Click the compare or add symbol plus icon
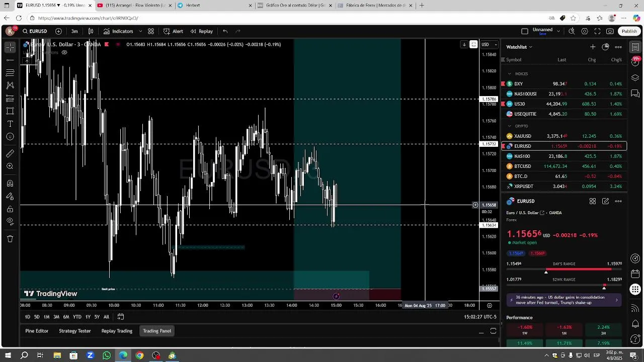Image resolution: width=644 pixels, height=362 pixels. click(x=58, y=31)
